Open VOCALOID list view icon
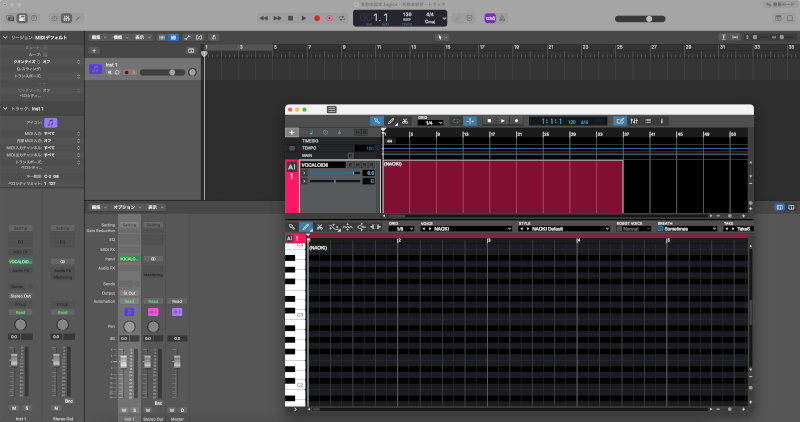 (x=648, y=121)
